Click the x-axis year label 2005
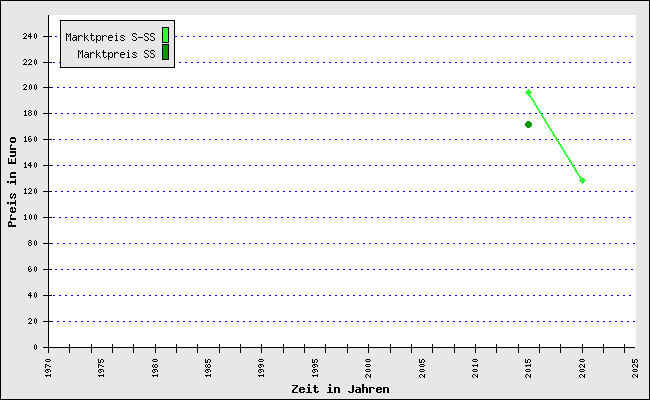Viewport: 650px width, 400px height. point(422,368)
